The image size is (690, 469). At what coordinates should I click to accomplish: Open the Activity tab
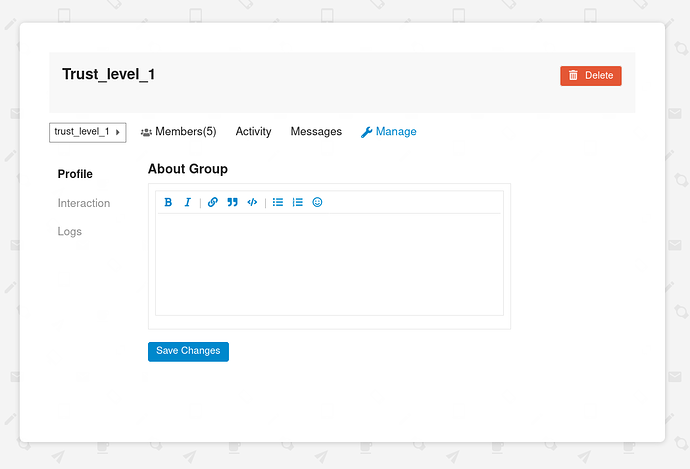click(x=253, y=132)
